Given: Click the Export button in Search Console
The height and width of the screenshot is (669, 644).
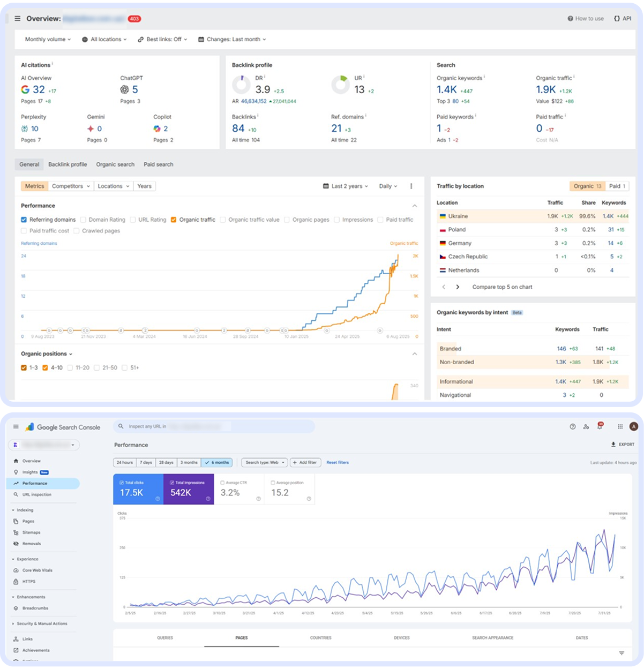Looking at the screenshot, I should point(621,444).
